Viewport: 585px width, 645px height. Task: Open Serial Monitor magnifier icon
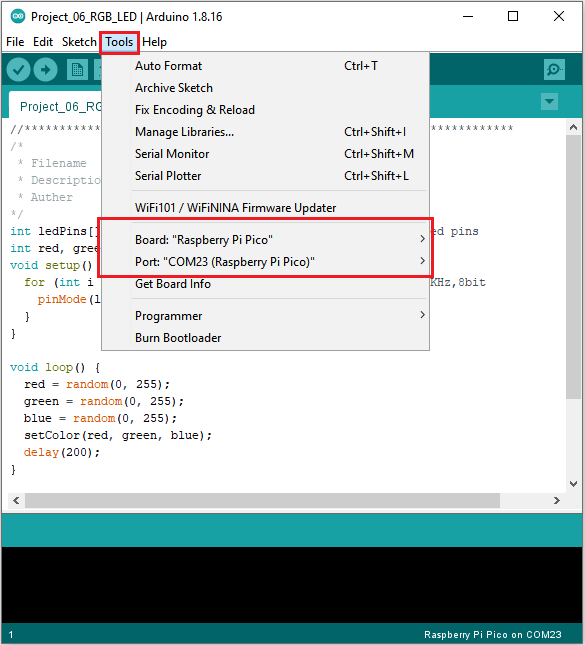554,70
